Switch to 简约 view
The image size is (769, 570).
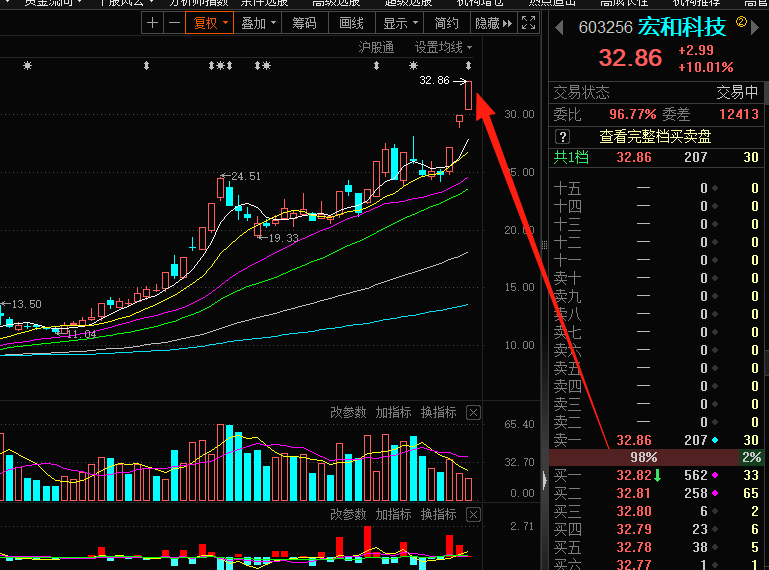pos(446,23)
